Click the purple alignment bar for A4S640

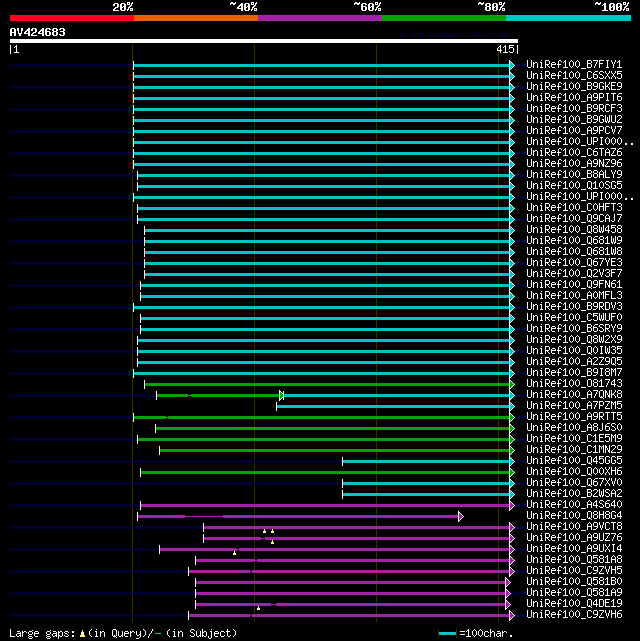pyautogui.click(x=325, y=506)
